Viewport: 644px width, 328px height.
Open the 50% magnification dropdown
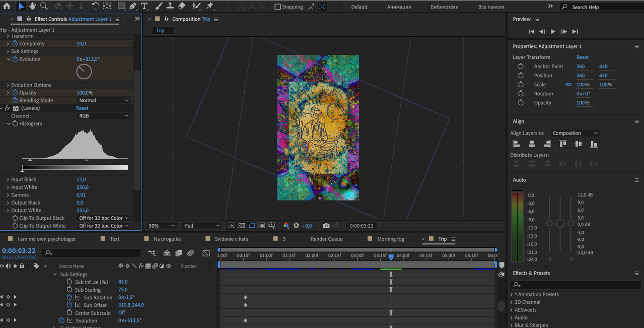tap(161, 226)
